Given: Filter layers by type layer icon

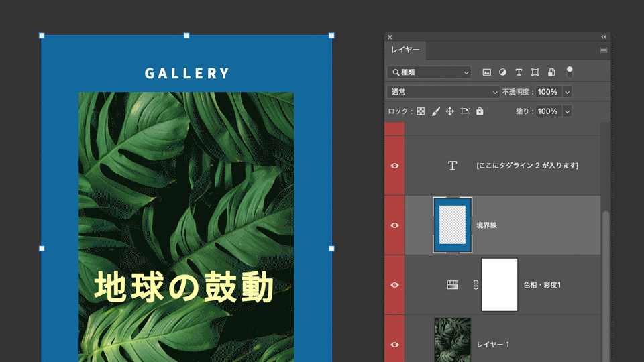Looking at the screenshot, I should click(x=519, y=72).
